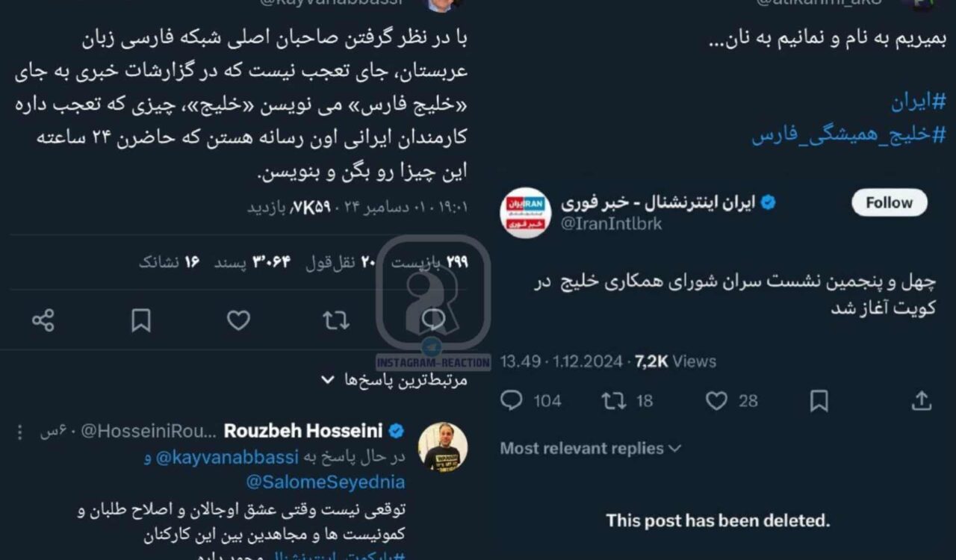
Task: Open the @kayvanabbassi mention link
Action: (226, 457)
